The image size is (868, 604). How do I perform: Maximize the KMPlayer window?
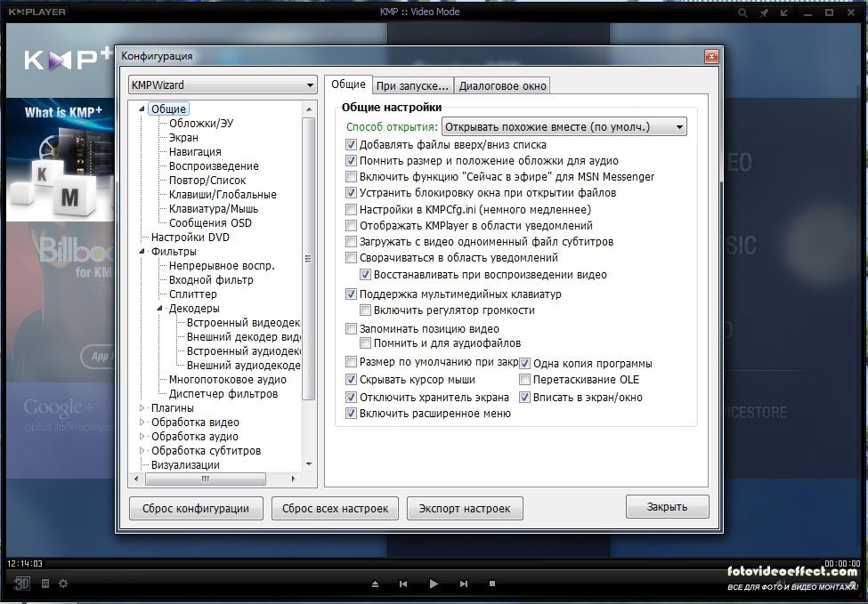click(x=829, y=12)
